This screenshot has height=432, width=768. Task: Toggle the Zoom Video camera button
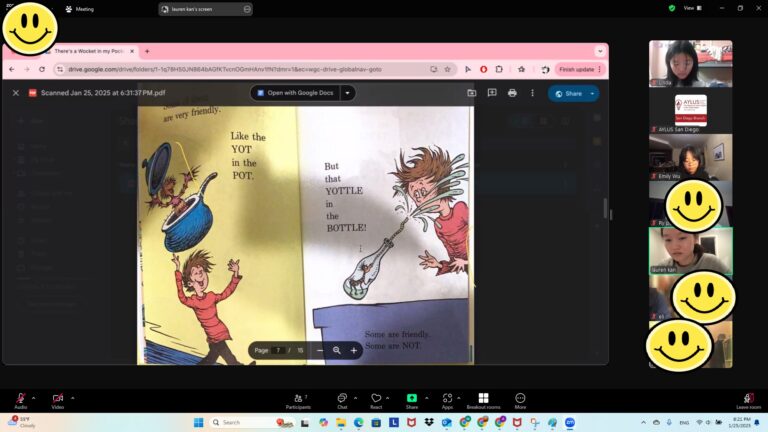pyautogui.click(x=58, y=400)
